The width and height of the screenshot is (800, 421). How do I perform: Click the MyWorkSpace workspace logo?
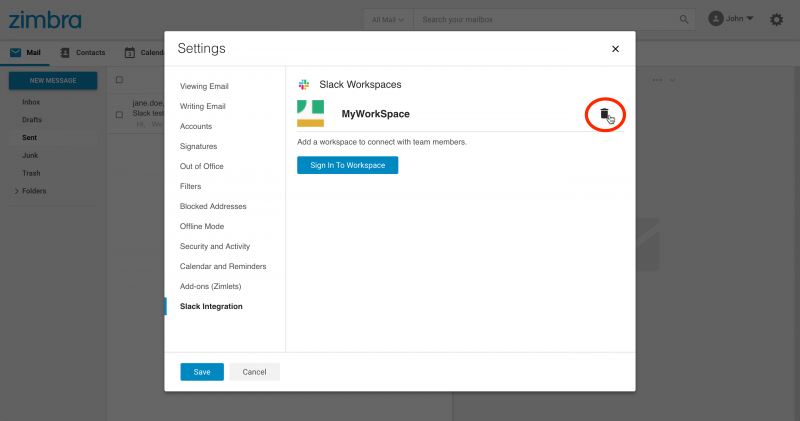(x=311, y=113)
